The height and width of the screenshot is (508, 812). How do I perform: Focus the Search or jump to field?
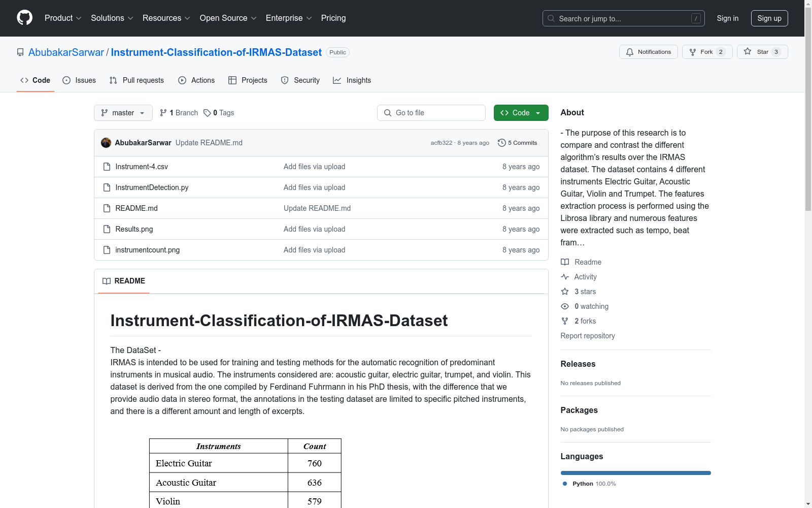624,18
